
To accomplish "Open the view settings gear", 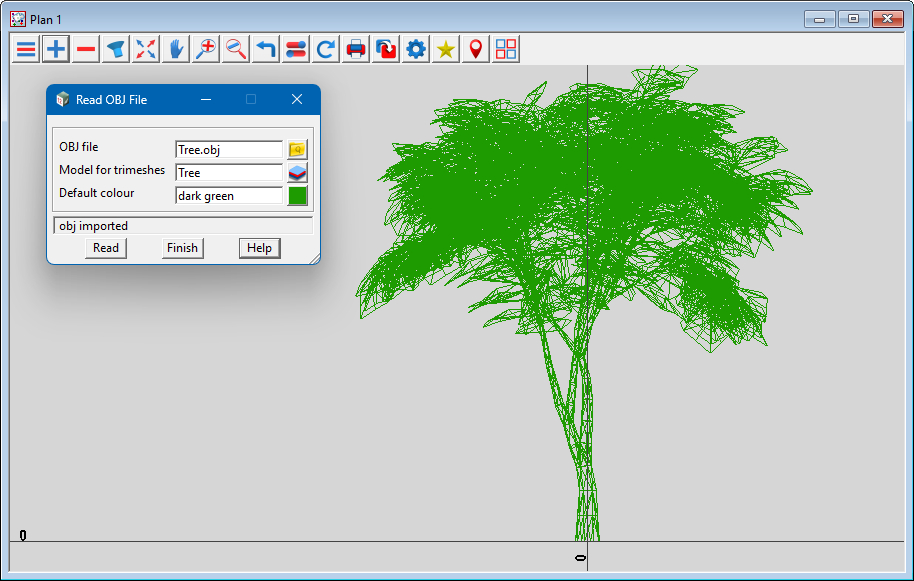I will point(416,49).
